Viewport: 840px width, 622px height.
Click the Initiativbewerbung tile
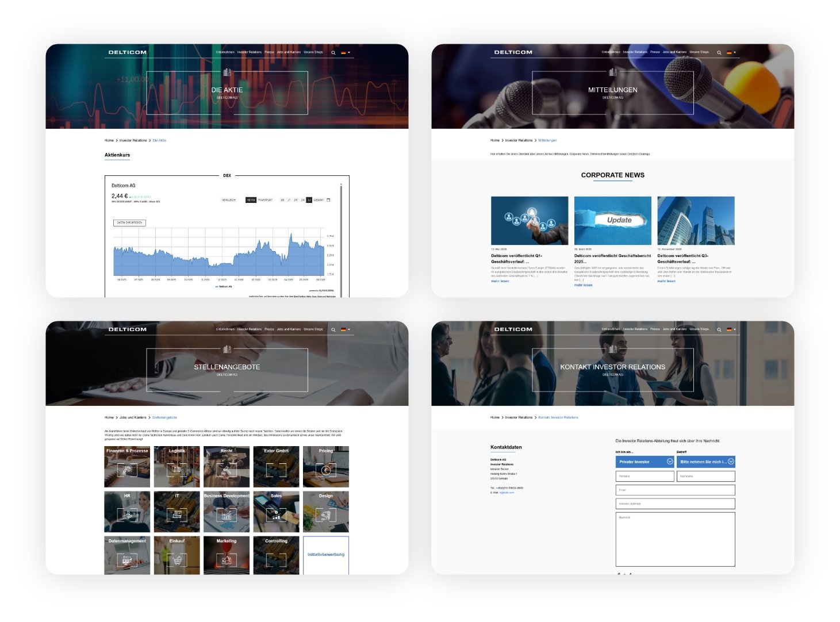(x=326, y=555)
